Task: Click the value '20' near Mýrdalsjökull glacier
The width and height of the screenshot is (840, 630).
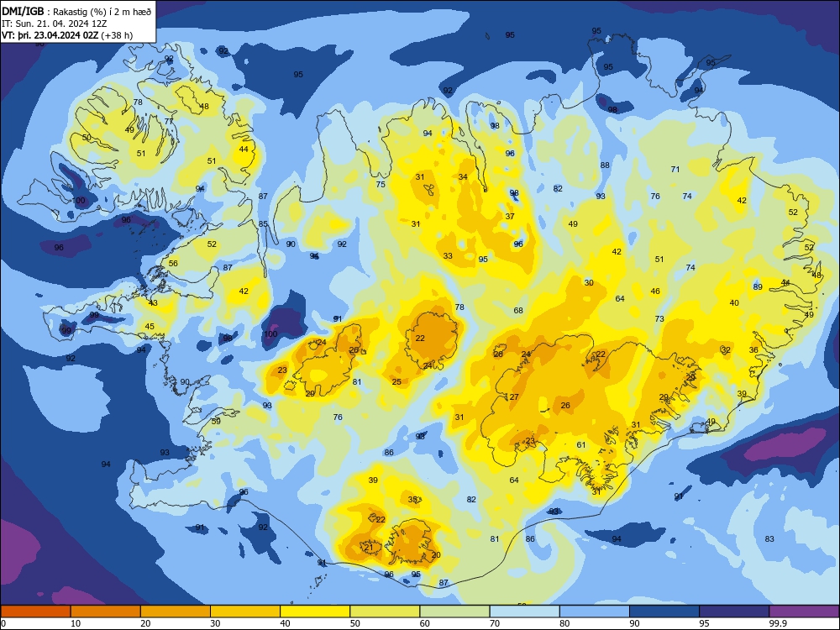Action: (436, 554)
